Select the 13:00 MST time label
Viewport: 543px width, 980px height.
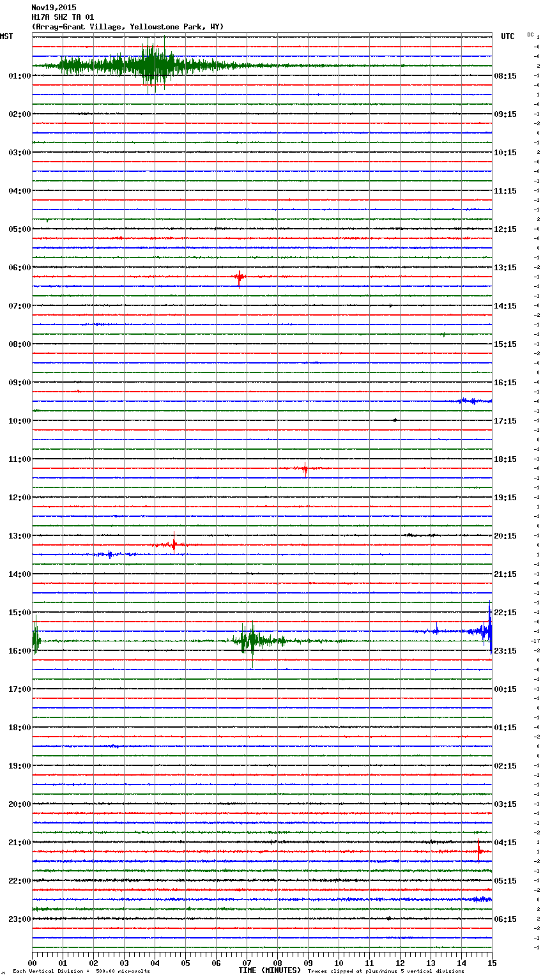click(x=20, y=536)
